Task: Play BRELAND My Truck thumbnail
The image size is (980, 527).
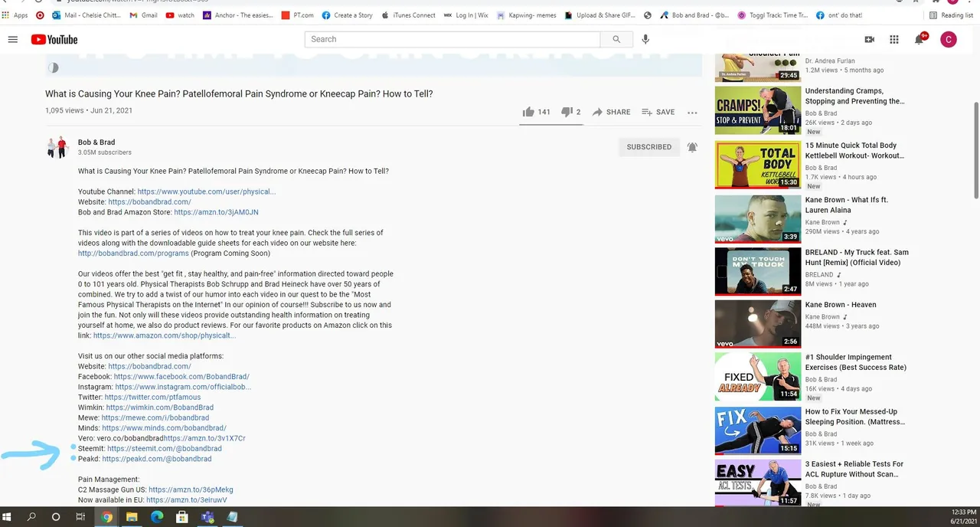Action: [758, 271]
